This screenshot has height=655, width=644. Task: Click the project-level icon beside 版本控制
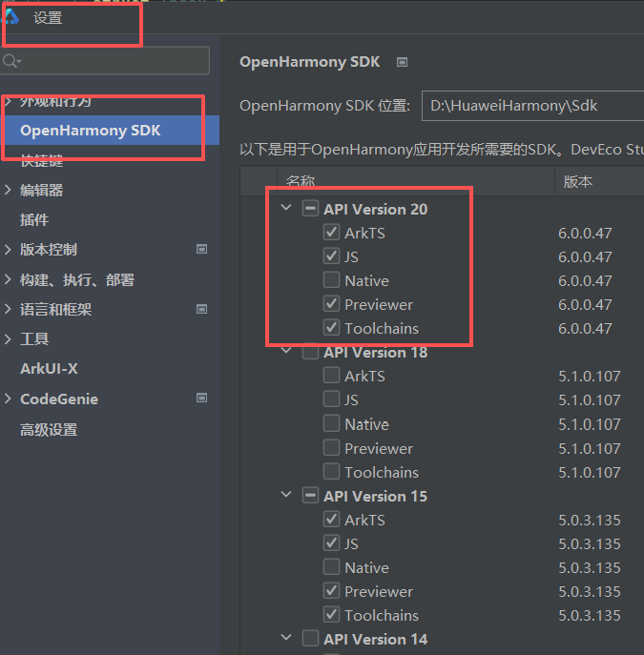click(202, 250)
